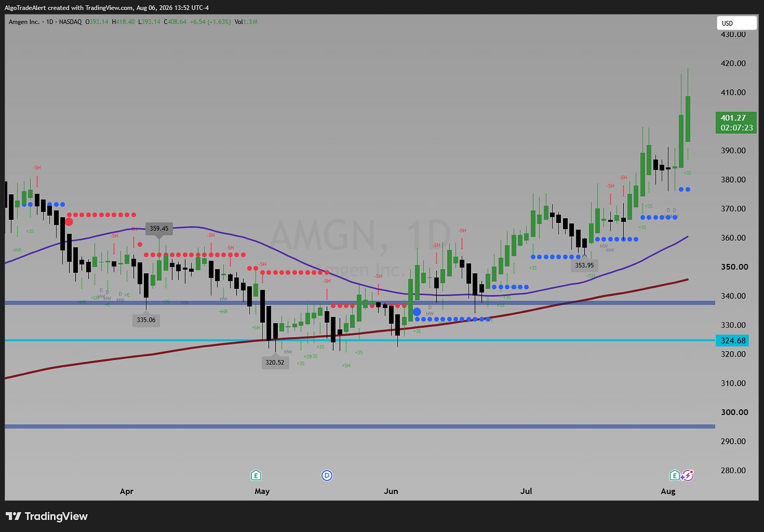Click the low value L393.14
This screenshot has height=532, width=764.
(149, 22)
